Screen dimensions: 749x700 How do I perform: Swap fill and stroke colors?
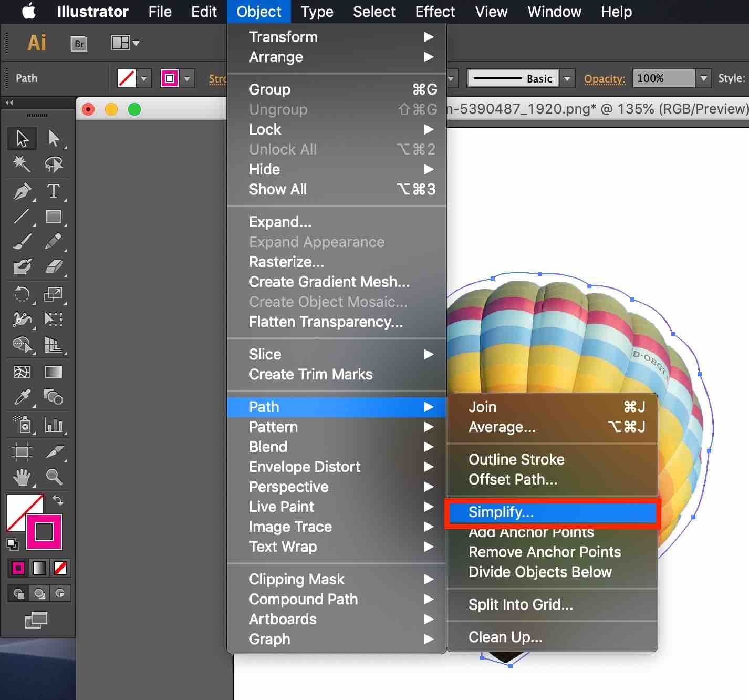pyautogui.click(x=58, y=500)
